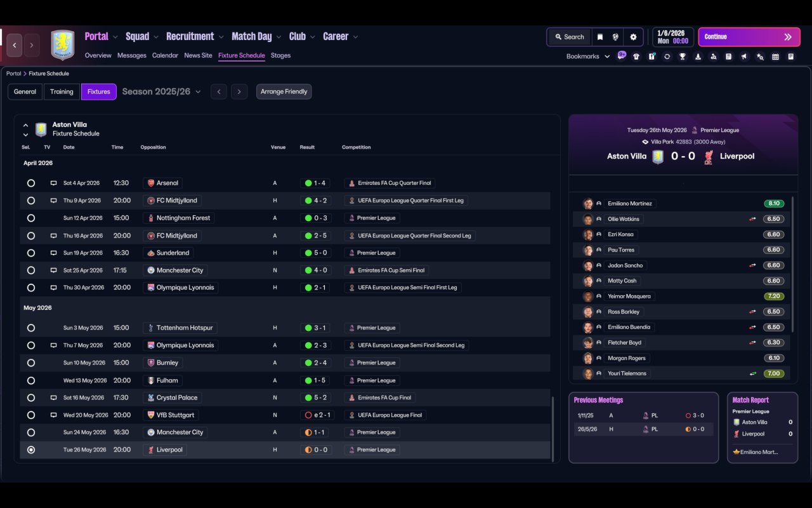This screenshot has width=812, height=508.
Task: Click the TV icon on the Arsenal fixture row
Action: 54,183
